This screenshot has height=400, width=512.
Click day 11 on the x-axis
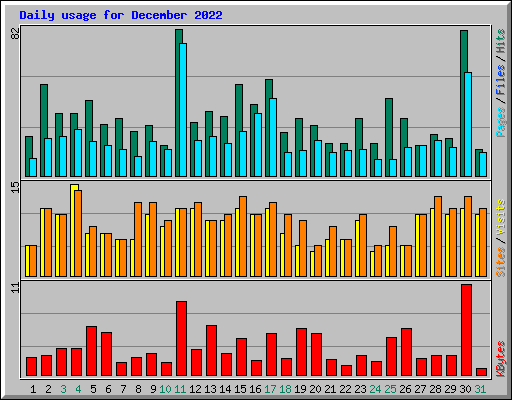(180, 389)
